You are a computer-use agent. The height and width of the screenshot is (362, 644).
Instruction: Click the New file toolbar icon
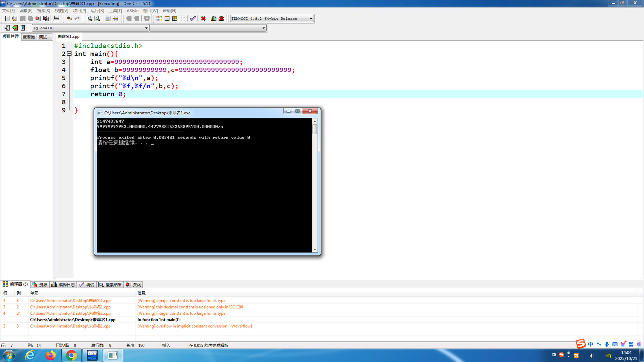pos(7,18)
